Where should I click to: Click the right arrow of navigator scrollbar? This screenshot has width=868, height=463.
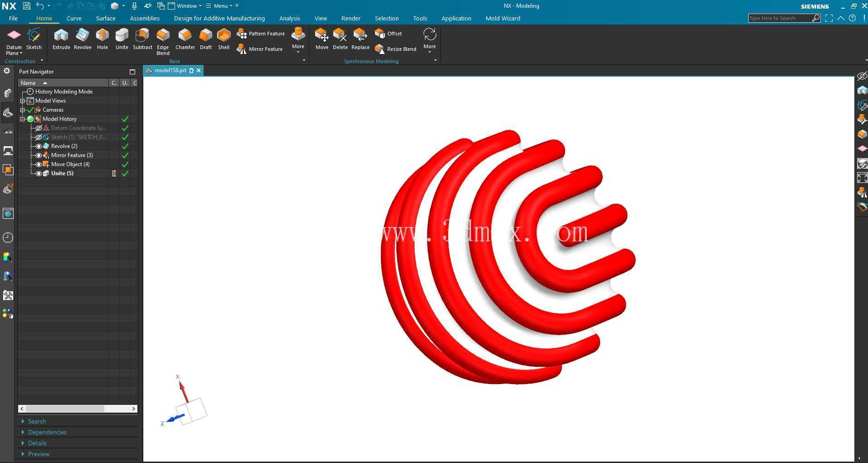(x=134, y=409)
